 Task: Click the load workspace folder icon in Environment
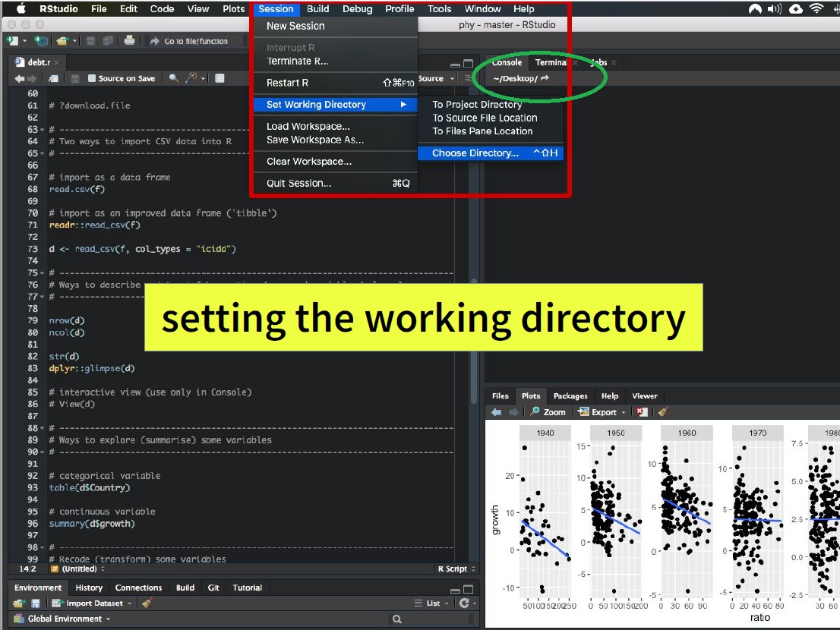19,603
